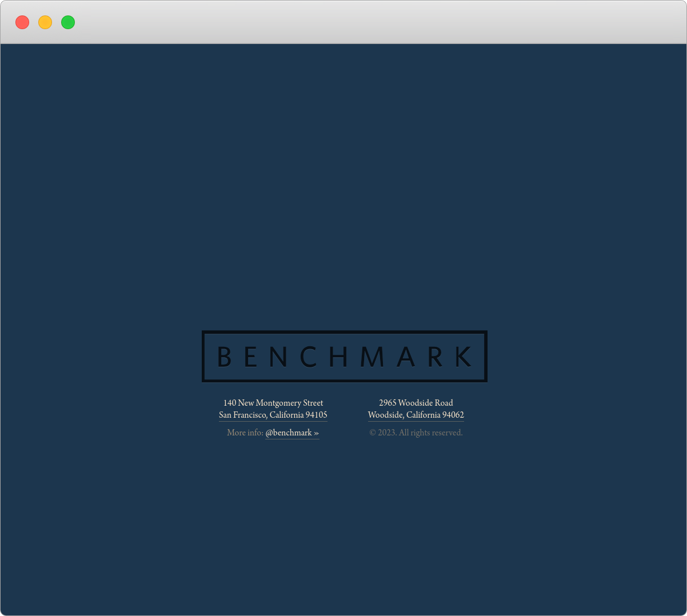The height and width of the screenshot is (616, 687).
Task: Minimize the window using the yellow button
Action: (x=45, y=22)
